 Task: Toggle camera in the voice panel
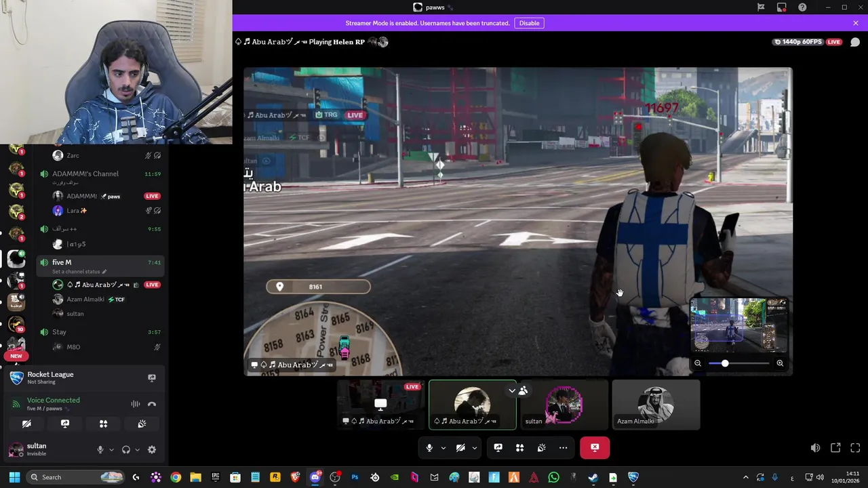click(x=26, y=424)
